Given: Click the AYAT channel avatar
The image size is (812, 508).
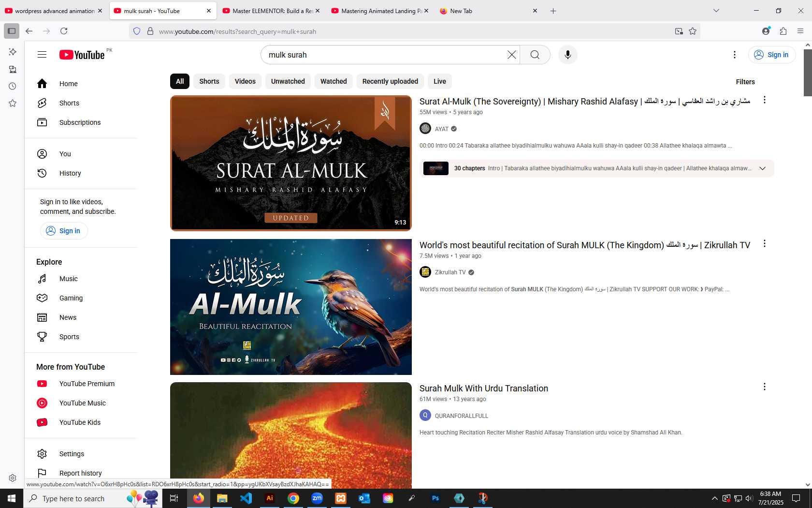Looking at the screenshot, I should 425,128.
